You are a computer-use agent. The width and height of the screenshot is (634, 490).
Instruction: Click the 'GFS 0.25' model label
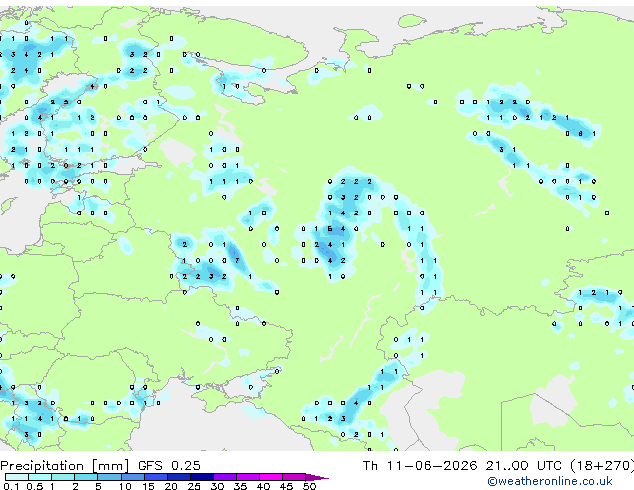point(169,466)
